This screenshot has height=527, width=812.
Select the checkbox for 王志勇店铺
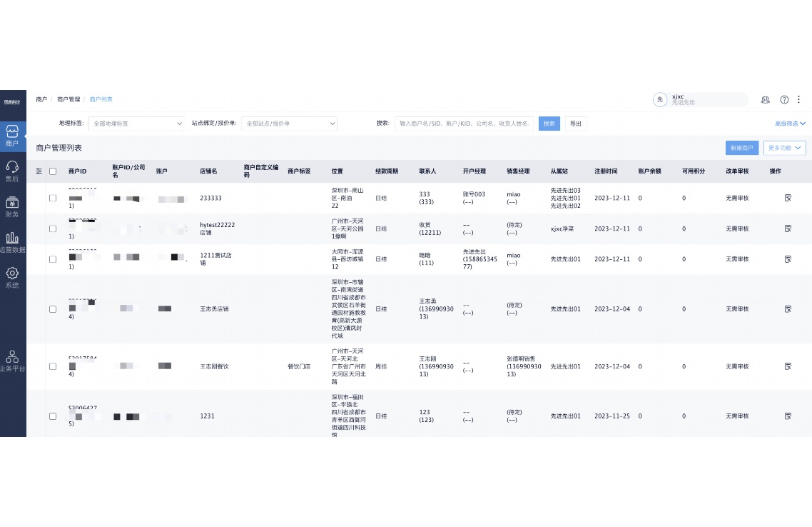click(53, 308)
